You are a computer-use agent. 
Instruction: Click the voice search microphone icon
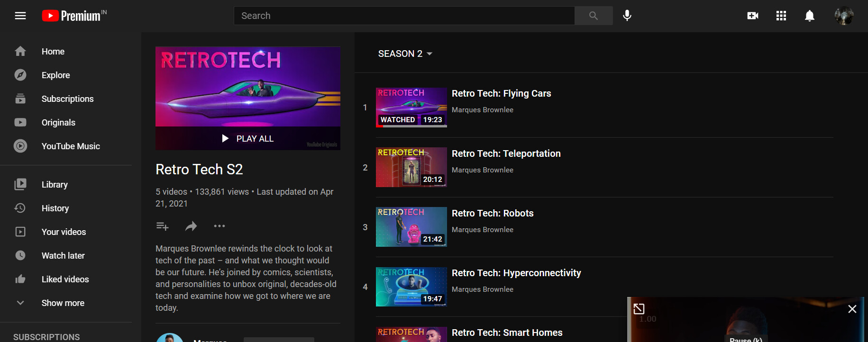[x=627, y=16]
